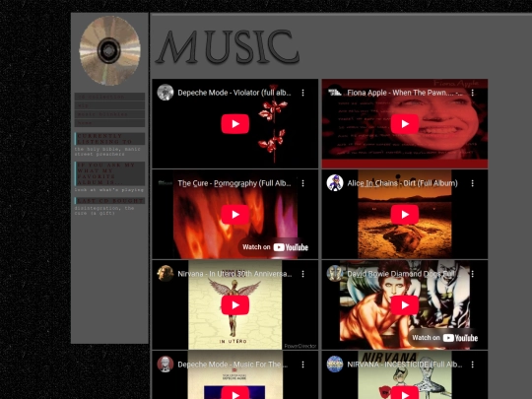Open 'Alice In Chains - Dirt' video title link

(x=402, y=183)
